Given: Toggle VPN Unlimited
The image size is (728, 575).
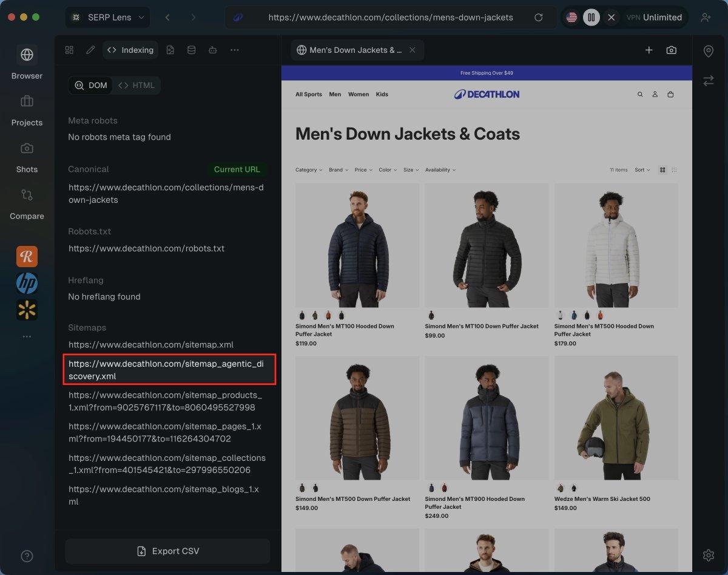Looking at the screenshot, I should (654, 18).
